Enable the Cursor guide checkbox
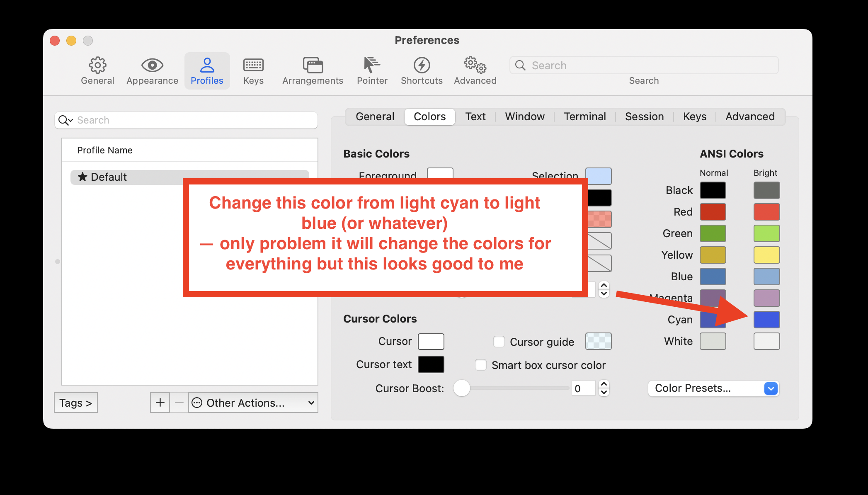 (499, 342)
